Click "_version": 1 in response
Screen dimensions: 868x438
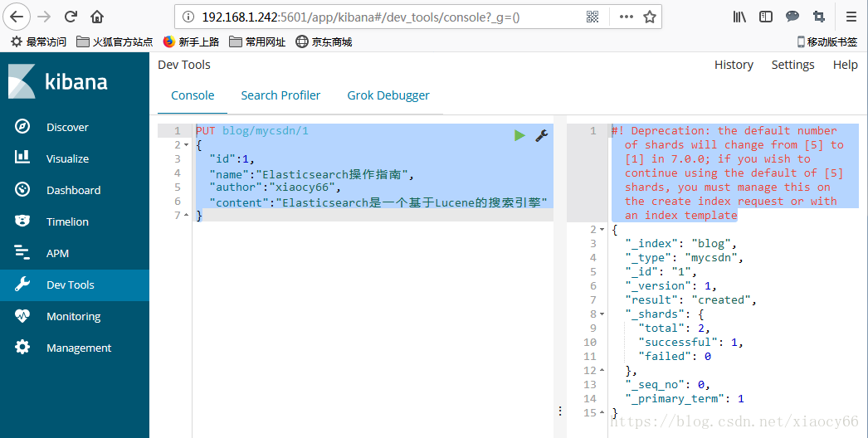671,285
